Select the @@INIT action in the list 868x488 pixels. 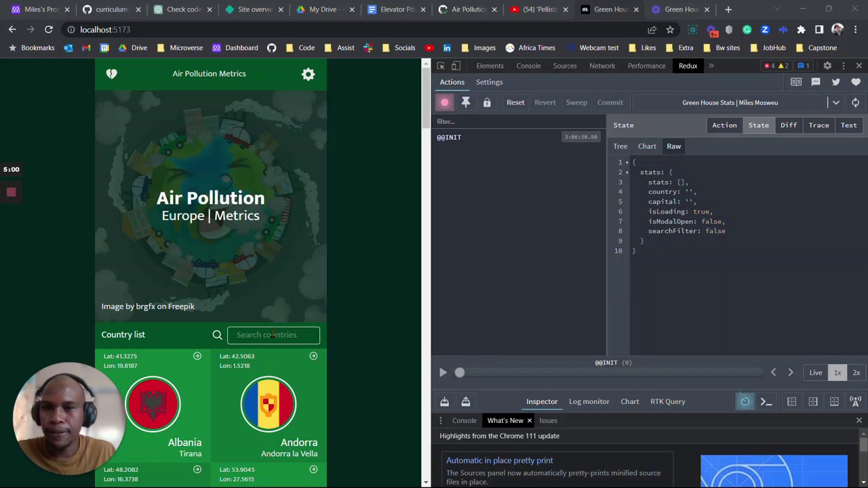click(x=518, y=137)
